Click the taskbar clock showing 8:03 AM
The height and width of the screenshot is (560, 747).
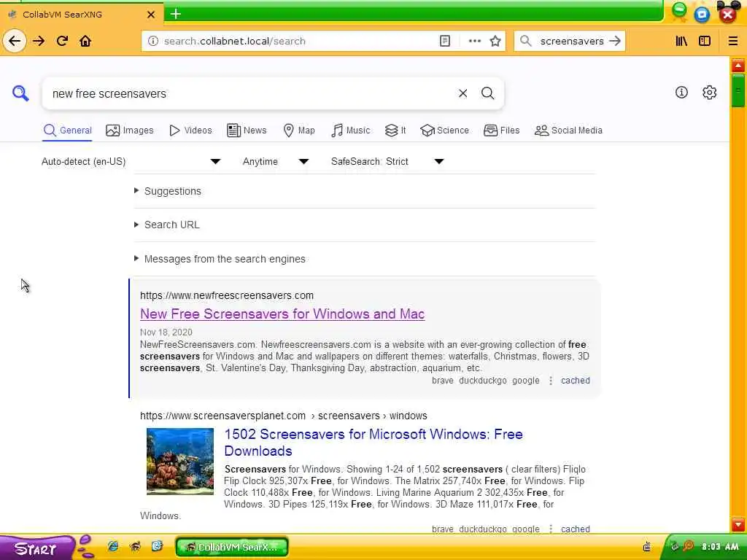click(x=720, y=547)
